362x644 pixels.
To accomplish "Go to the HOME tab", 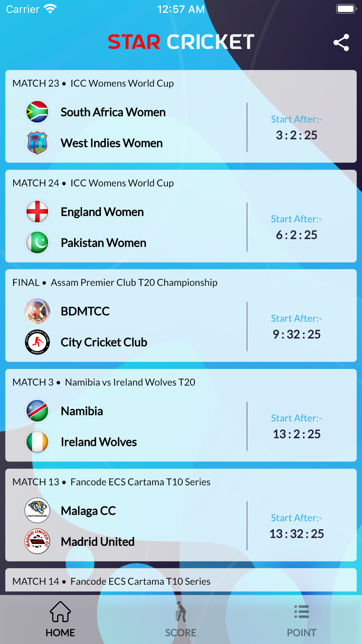I will (x=60, y=619).
